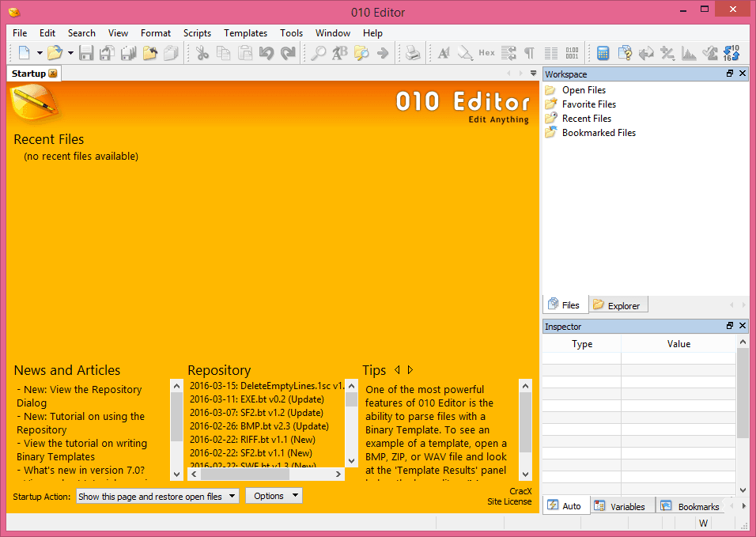Click the Copy toolbar icon
This screenshot has width=756, height=537.
[x=223, y=52]
